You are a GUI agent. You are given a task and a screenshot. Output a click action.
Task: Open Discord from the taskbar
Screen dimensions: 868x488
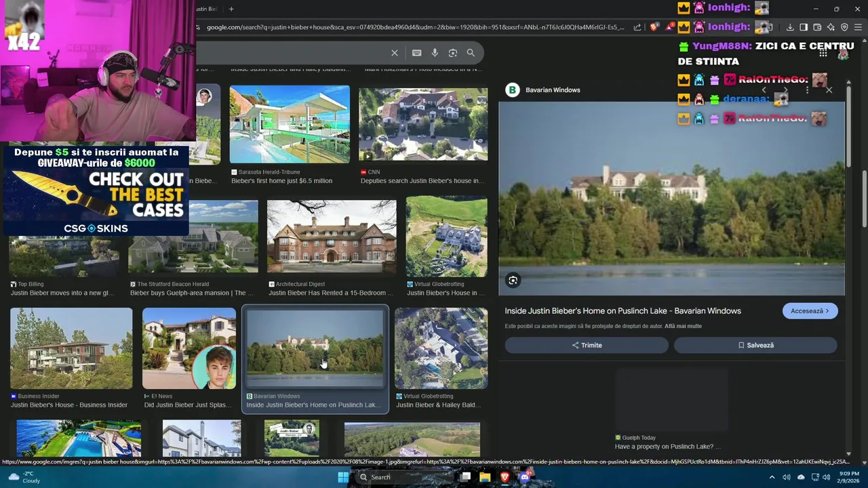[x=524, y=477]
